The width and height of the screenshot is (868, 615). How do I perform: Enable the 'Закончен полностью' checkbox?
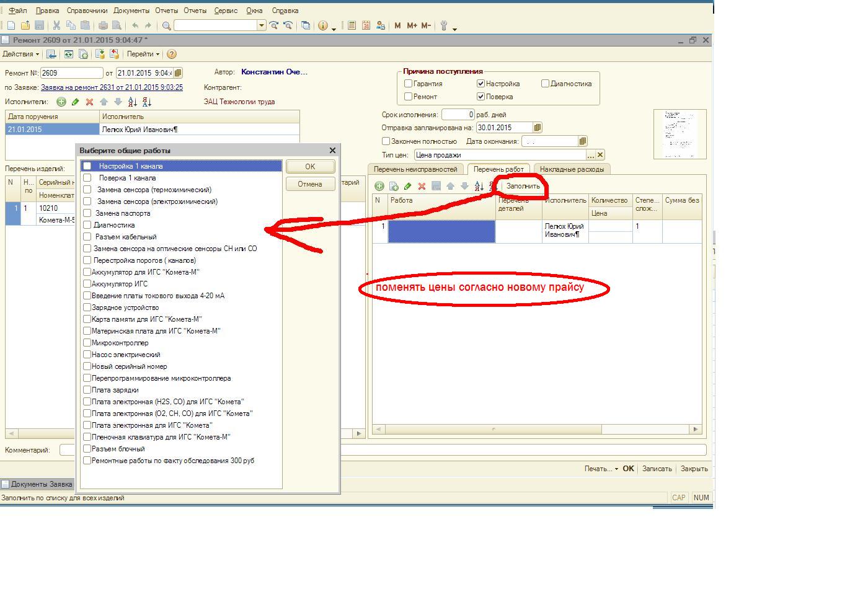(x=386, y=141)
